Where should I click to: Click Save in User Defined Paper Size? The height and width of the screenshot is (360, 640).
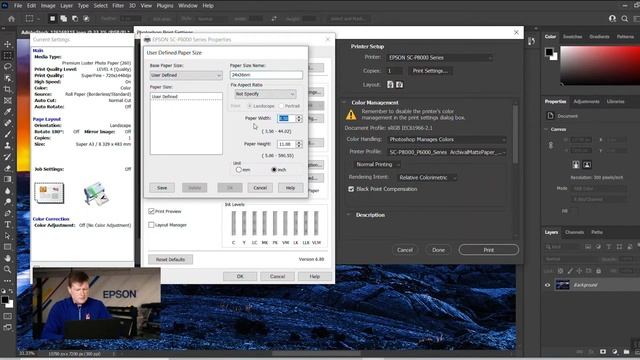162,188
